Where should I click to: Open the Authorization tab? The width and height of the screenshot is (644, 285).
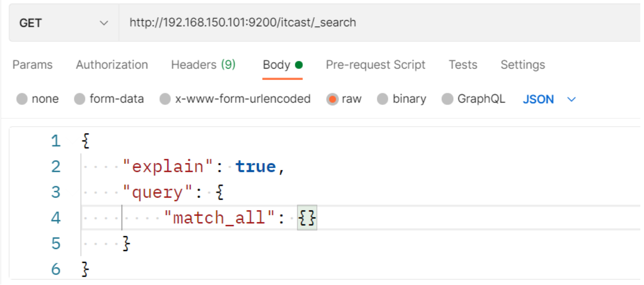(112, 65)
